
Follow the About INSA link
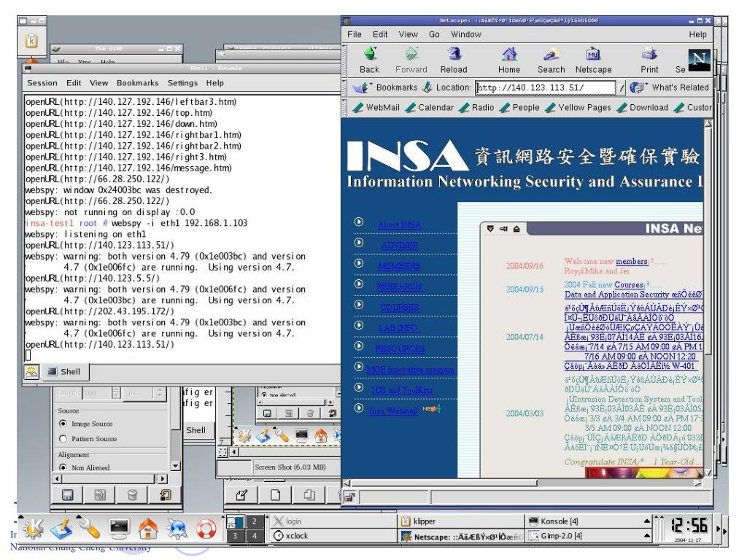[x=399, y=225]
